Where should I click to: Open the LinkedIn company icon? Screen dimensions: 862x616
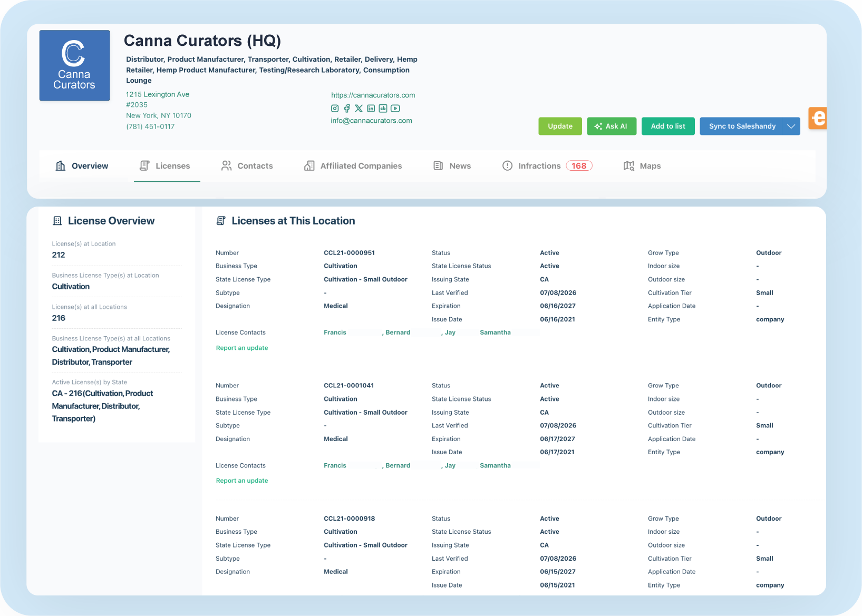tap(371, 109)
